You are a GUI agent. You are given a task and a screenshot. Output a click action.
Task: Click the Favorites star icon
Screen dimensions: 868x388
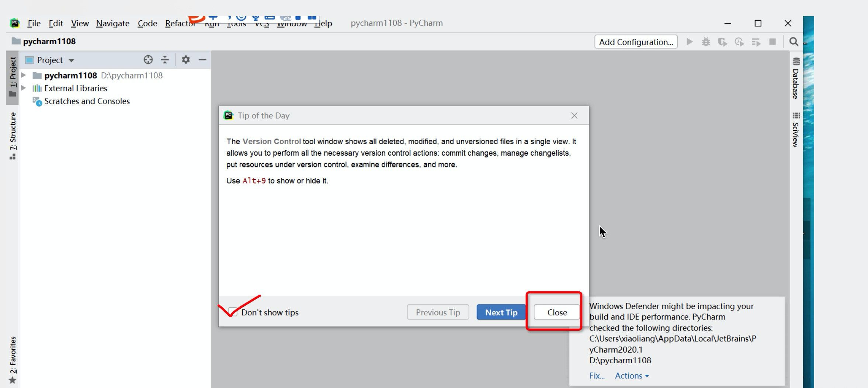pos(13,380)
